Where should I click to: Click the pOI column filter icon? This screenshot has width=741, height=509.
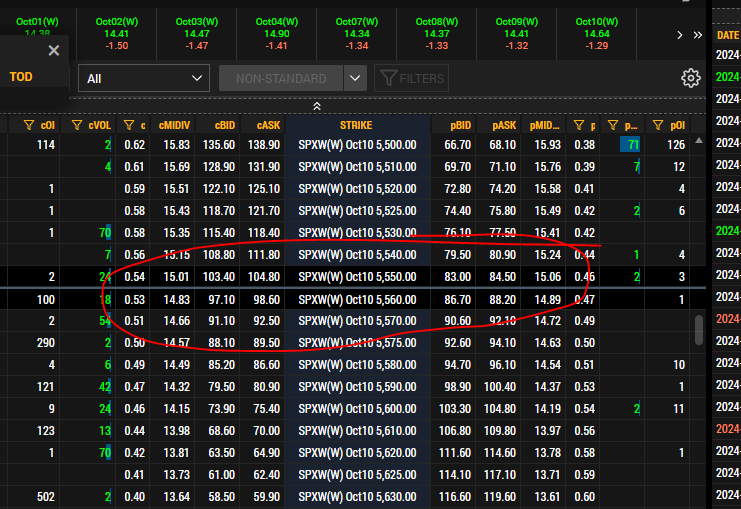point(658,125)
